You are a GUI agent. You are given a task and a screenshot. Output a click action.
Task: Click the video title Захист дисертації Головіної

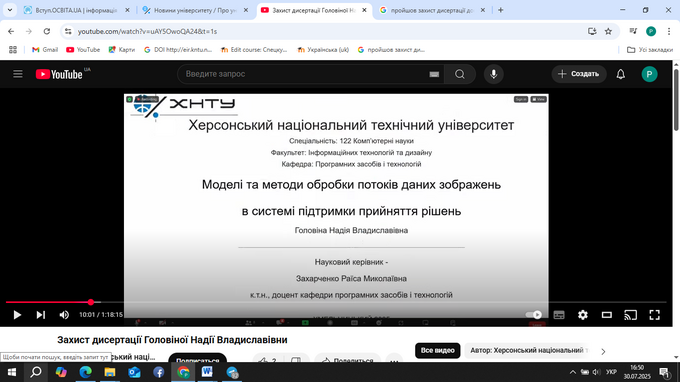(172, 340)
